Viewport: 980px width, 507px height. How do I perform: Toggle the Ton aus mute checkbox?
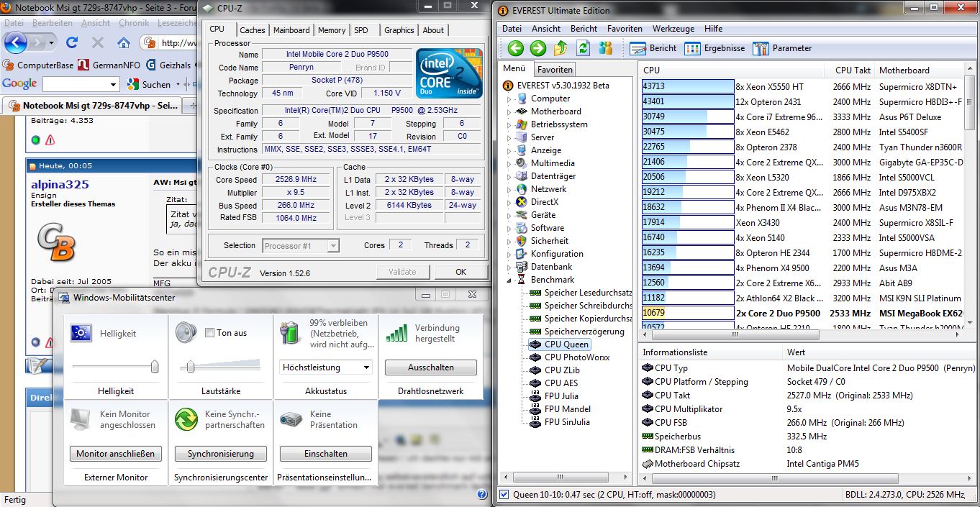pyautogui.click(x=210, y=333)
